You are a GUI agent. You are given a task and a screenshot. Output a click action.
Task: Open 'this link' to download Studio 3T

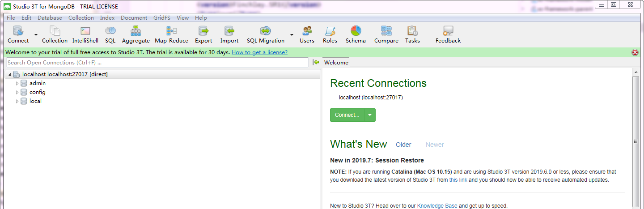(x=458, y=180)
